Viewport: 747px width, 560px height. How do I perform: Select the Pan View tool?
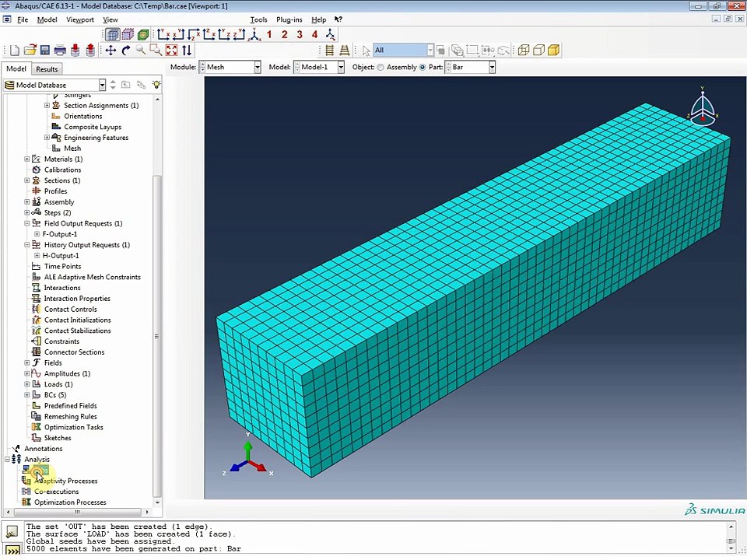[110, 50]
